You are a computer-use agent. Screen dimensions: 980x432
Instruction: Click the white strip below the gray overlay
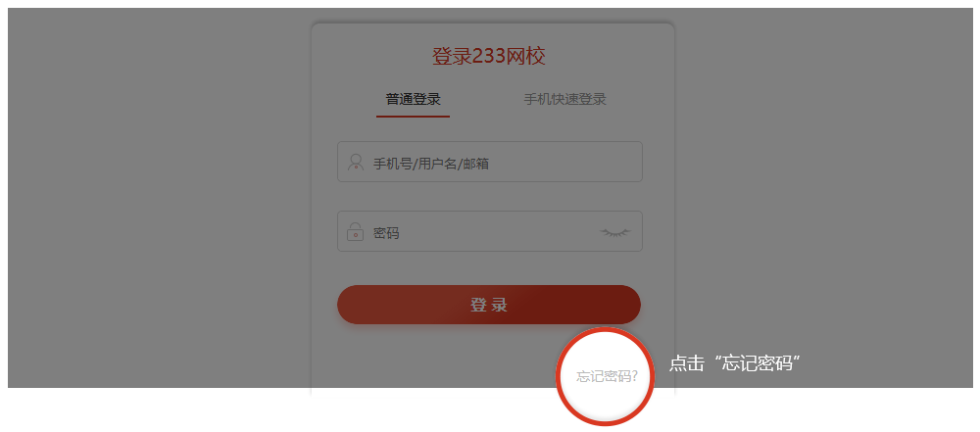(156, 409)
